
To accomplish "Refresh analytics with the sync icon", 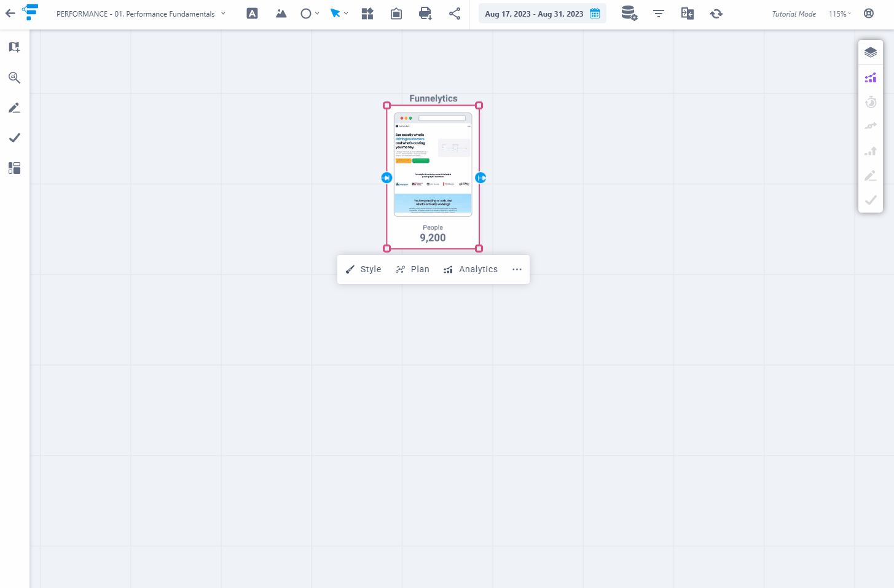I will pos(716,14).
